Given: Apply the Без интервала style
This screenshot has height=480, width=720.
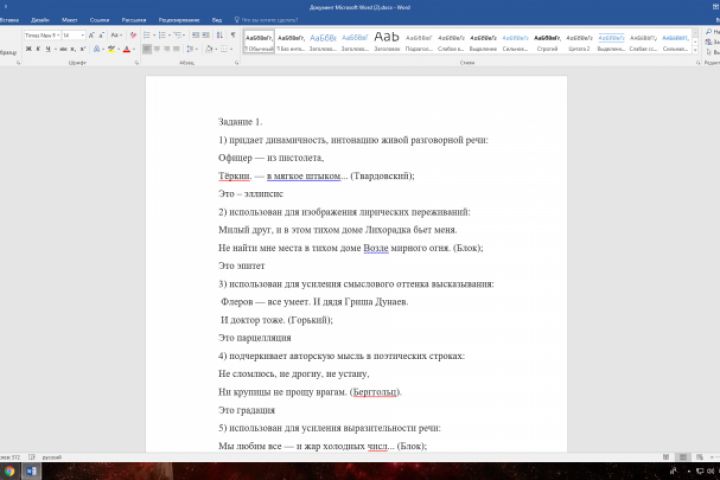Looking at the screenshot, I should click(x=291, y=42).
